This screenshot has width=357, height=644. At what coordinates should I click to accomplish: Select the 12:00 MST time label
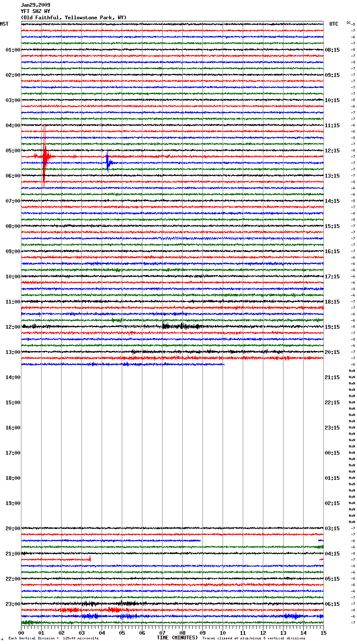13,327
